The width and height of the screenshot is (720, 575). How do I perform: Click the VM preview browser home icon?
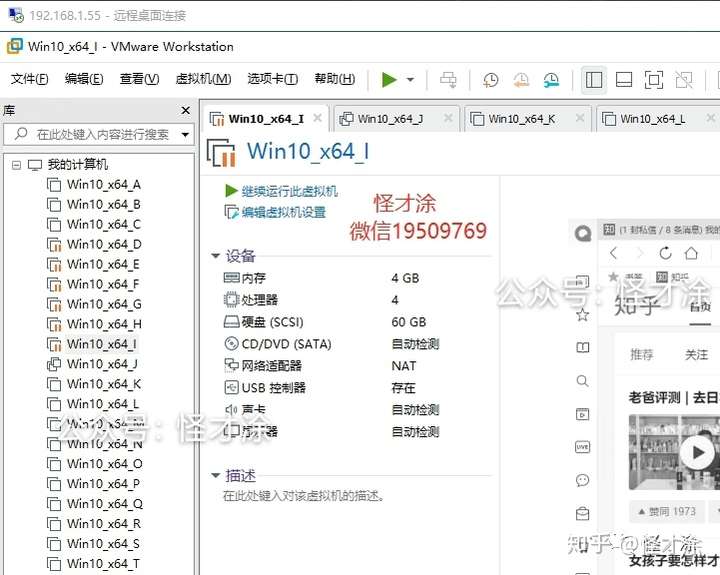[x=691, y=253]
